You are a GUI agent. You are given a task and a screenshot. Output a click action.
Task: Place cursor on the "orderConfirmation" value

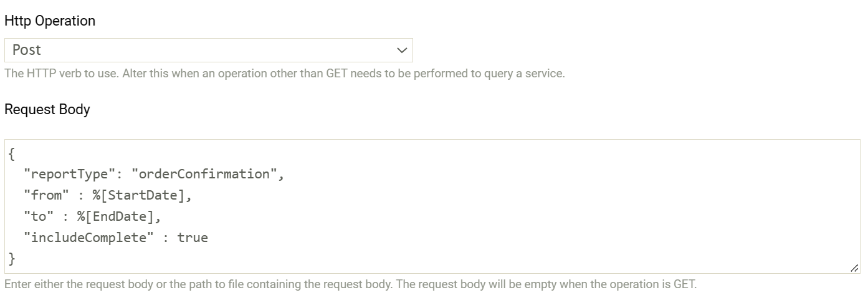point(204,174)
